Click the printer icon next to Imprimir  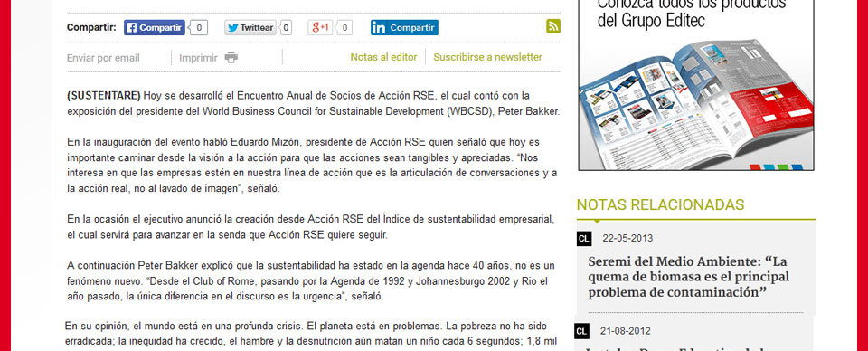(x=231, y=58)
